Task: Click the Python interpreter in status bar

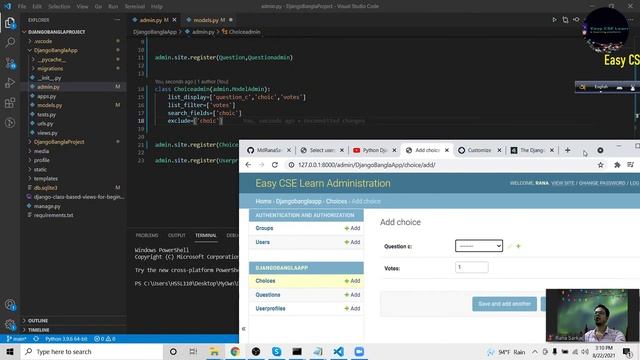Action: pyautogui.click(x=66, y=339)
